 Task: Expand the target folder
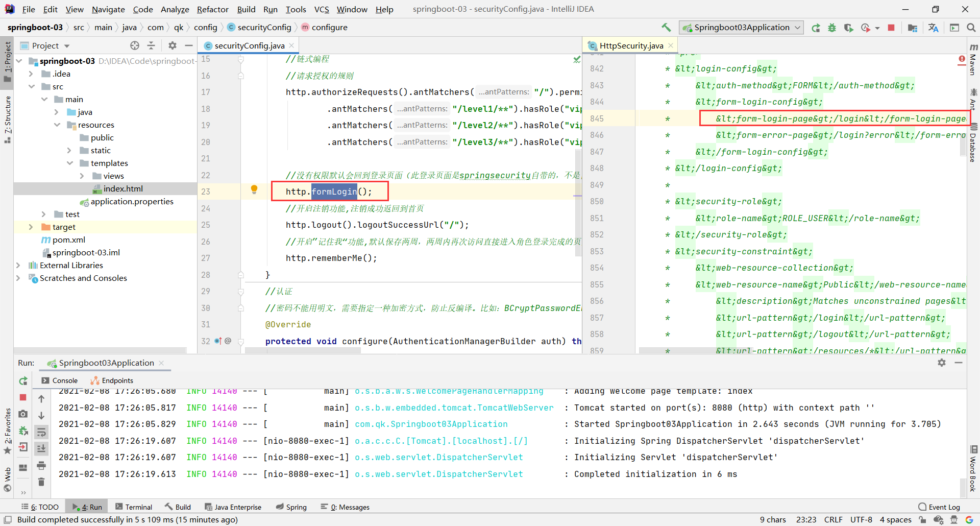31,227
